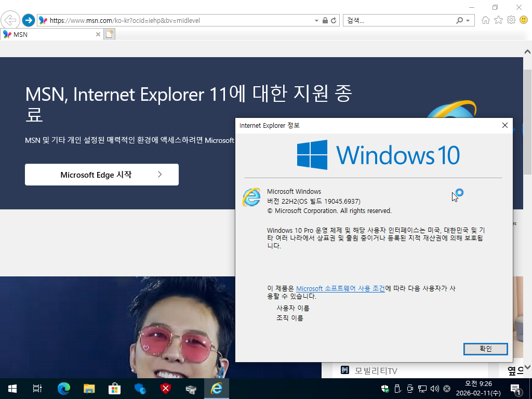The image size is (532, 399).
Task: Open the notification center icon
Action: 515,389
